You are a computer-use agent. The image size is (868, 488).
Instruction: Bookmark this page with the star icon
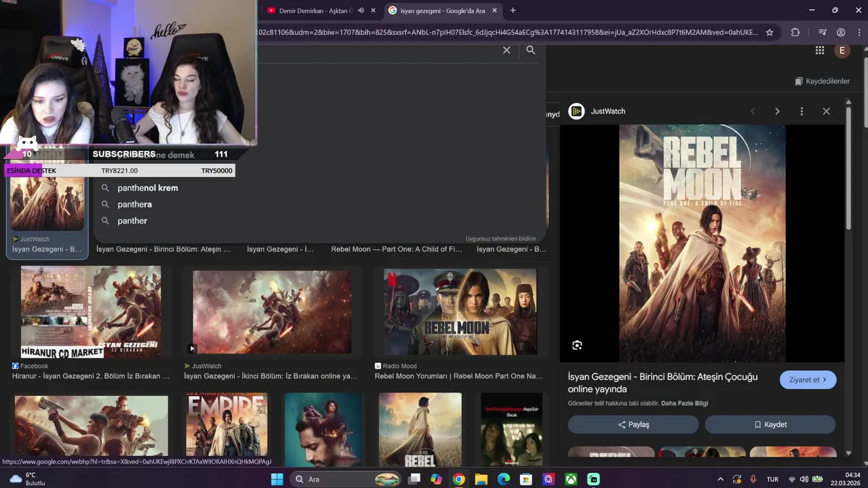[770, 32]
